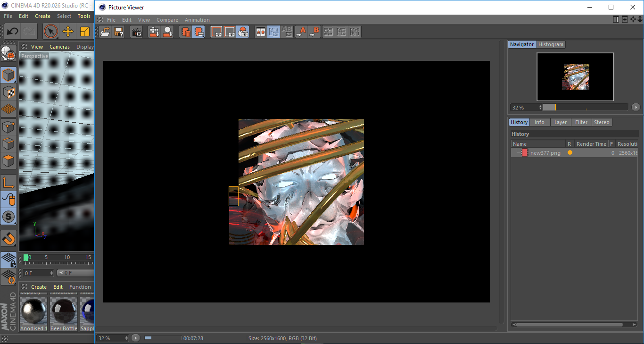Switch to Edges mode
The width and height of the screenshot is (644, 344).
8,143
